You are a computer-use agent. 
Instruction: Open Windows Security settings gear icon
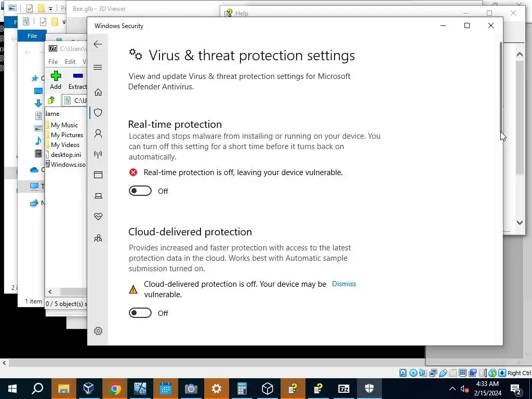98,331
